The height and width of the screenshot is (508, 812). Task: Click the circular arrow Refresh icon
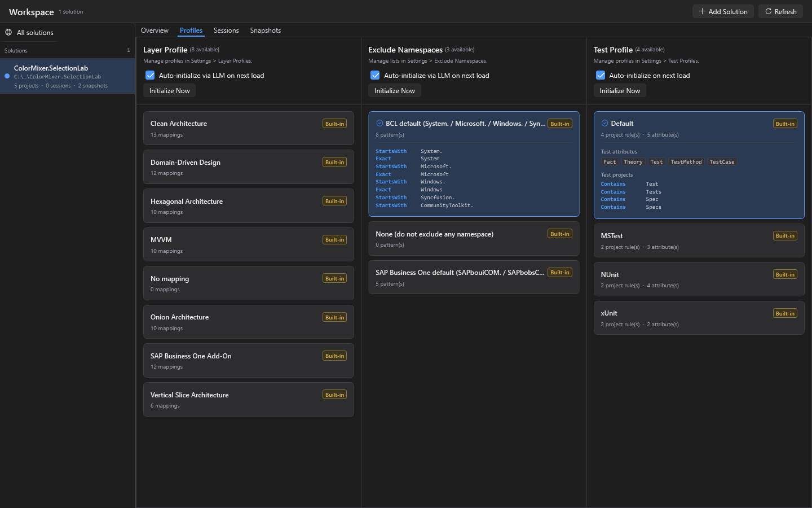click(x=768, y=11)
